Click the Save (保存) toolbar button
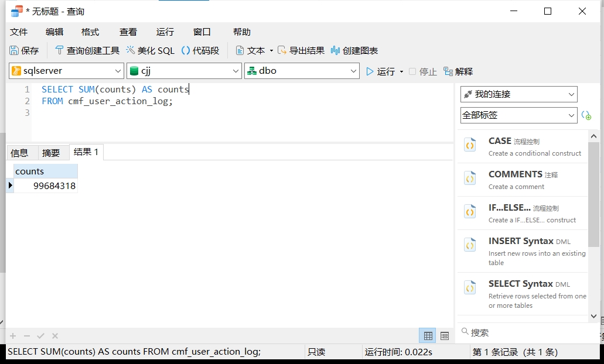The width and height of the screenshot is (604, 364). point(24,50)
